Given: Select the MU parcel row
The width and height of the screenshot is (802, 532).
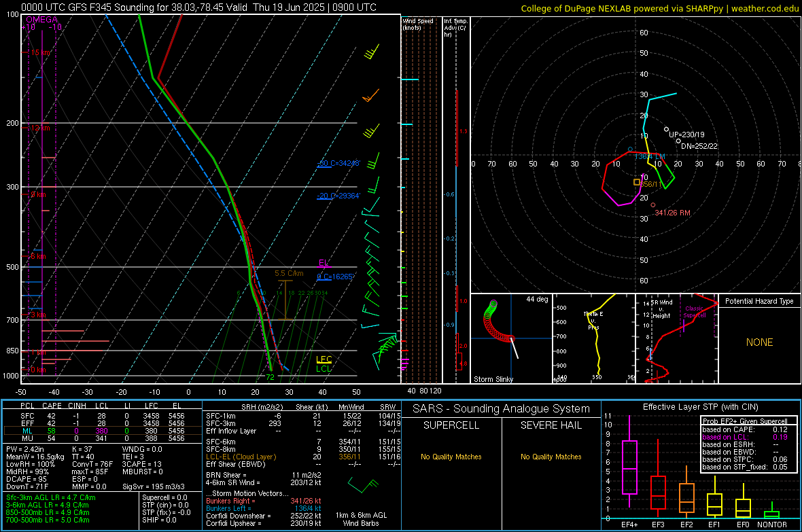Looking at the screenshot, I should 103,438.
